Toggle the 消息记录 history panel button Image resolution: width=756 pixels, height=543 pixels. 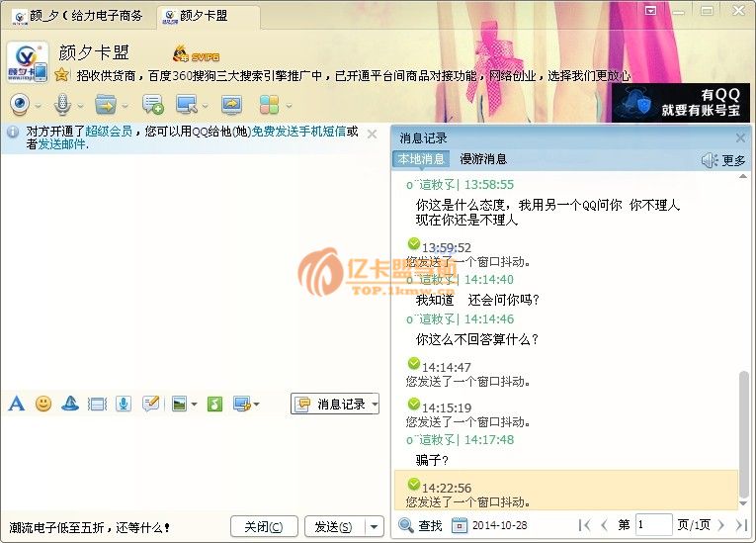[334, 404]
